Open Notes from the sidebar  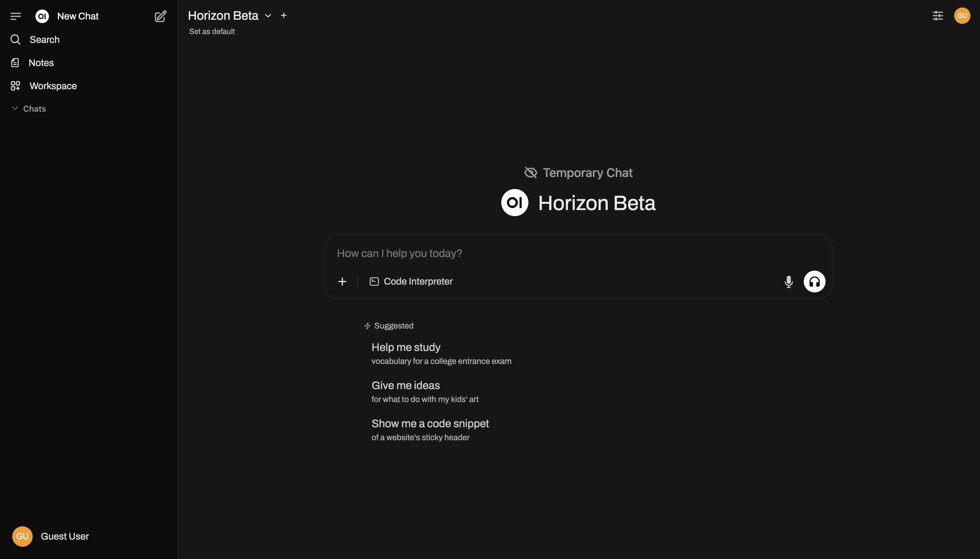[x=88, y=63]
